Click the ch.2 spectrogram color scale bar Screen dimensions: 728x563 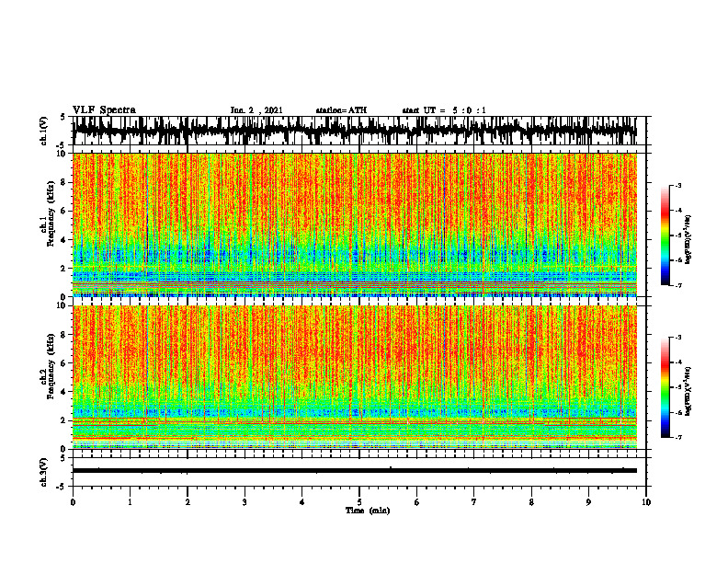665,387
